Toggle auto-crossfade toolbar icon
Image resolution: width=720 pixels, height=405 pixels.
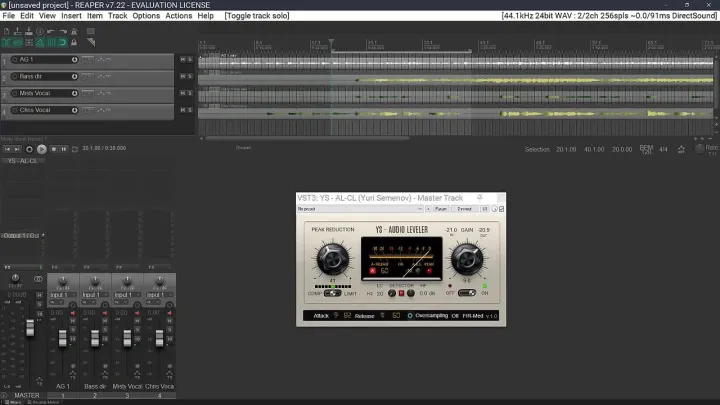point(6,42)
